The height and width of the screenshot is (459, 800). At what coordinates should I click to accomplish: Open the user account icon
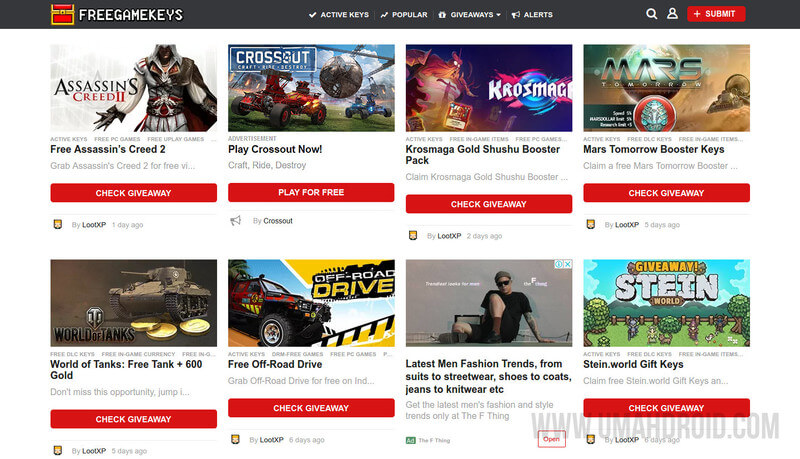672,14
